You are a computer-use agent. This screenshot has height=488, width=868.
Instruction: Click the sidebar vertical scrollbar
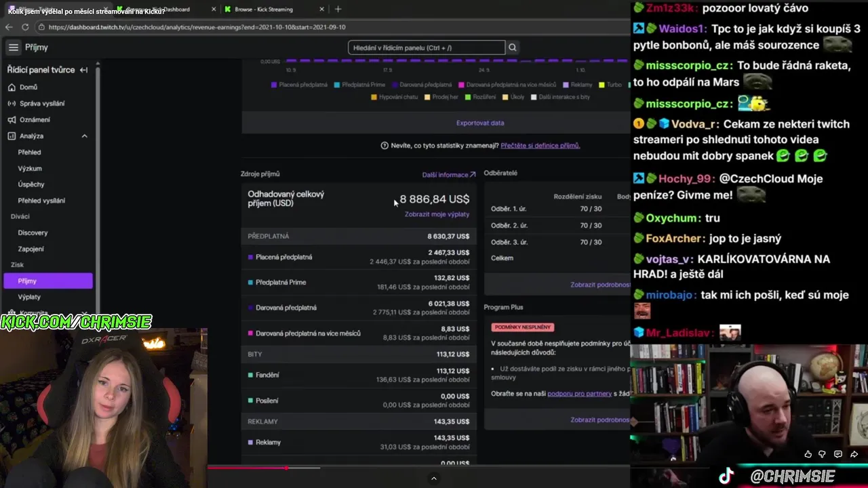point(98,186)
